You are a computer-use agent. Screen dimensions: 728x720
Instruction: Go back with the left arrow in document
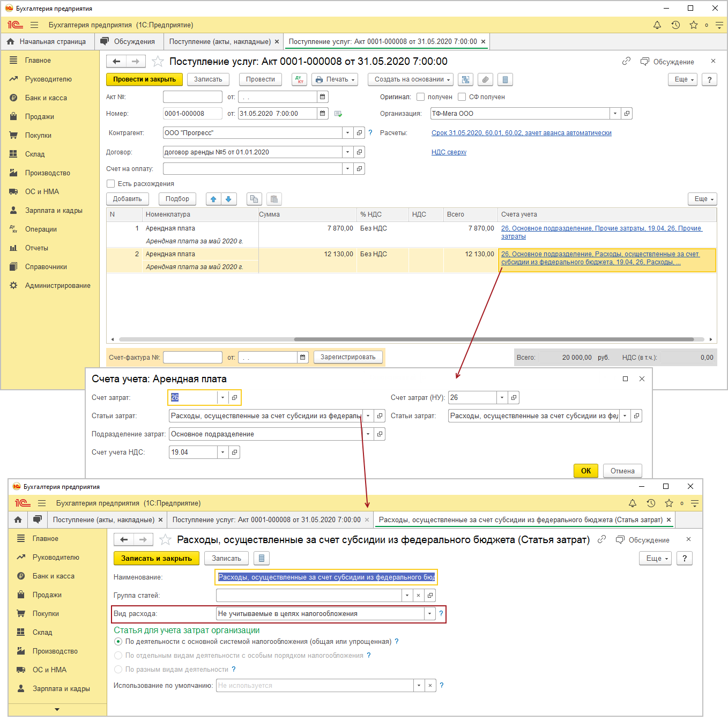[x=116, y=61]
